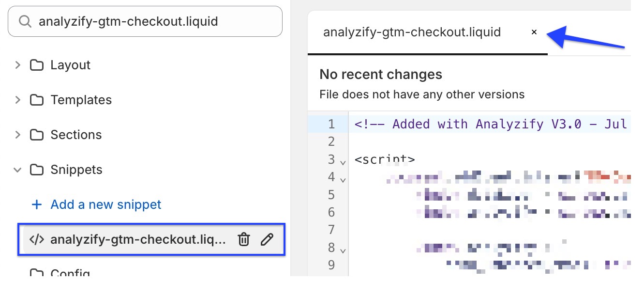Switch to analyzify-gtm-checkout.liquid editor tab

[x=412, y=32]
